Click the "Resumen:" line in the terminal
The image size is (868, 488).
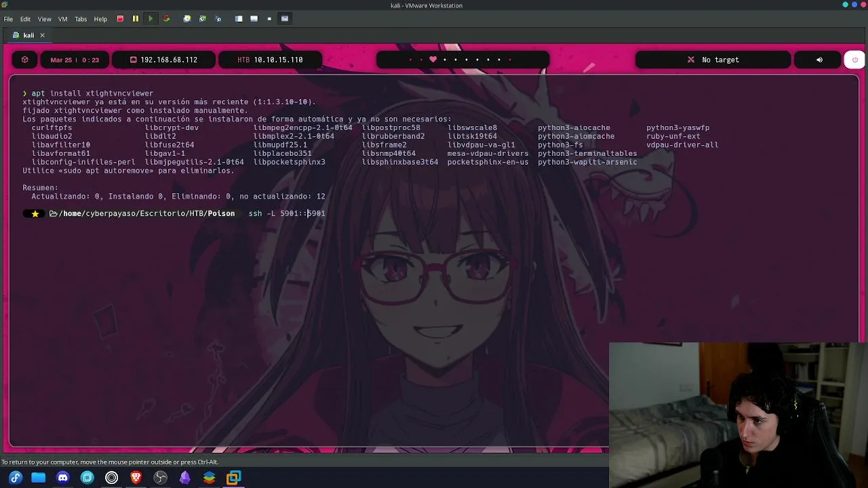pos(41,188)
